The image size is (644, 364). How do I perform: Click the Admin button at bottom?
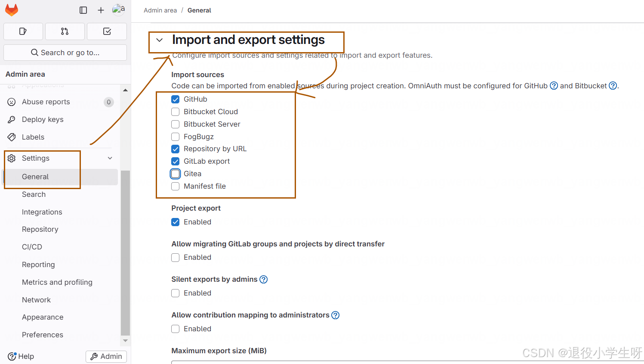pos(106,357)
